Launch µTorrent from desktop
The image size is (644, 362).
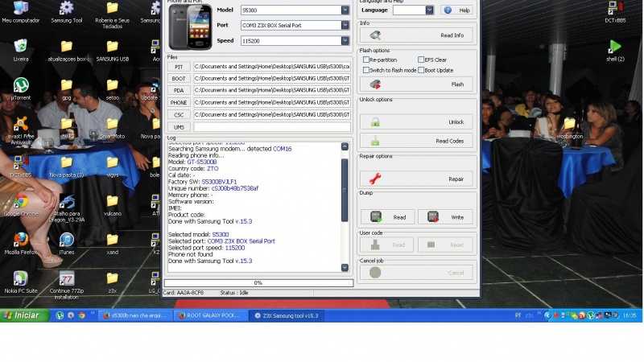[x=21, y=89]
